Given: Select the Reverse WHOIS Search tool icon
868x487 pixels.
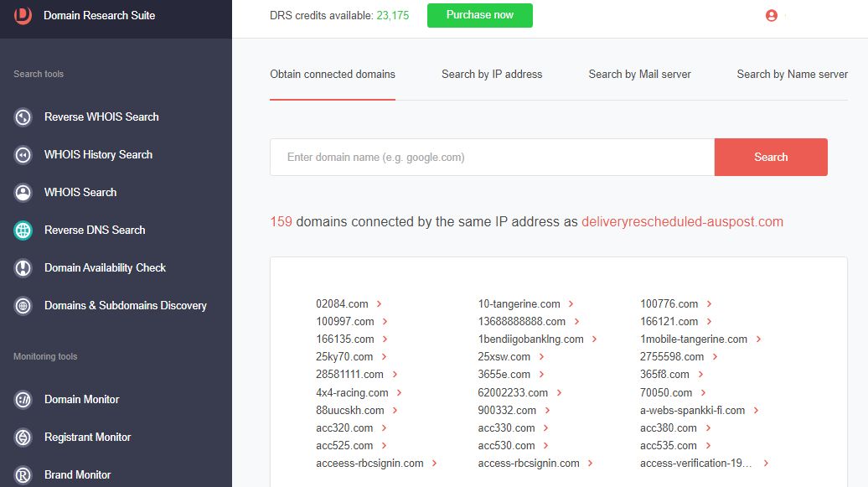Looking at the screenshot, I should tap(23, 117).
